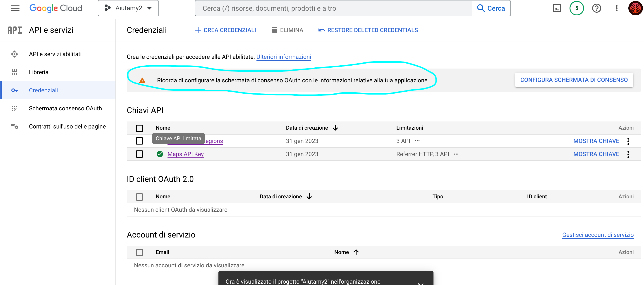
Task: Toggle select-all checkbox in Chiavi API table
Action: (139, 128)
